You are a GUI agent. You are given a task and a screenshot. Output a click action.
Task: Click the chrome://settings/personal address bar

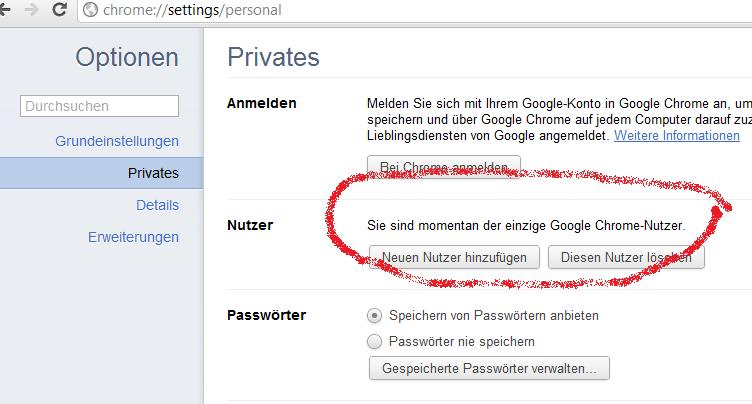coord(414,10)
